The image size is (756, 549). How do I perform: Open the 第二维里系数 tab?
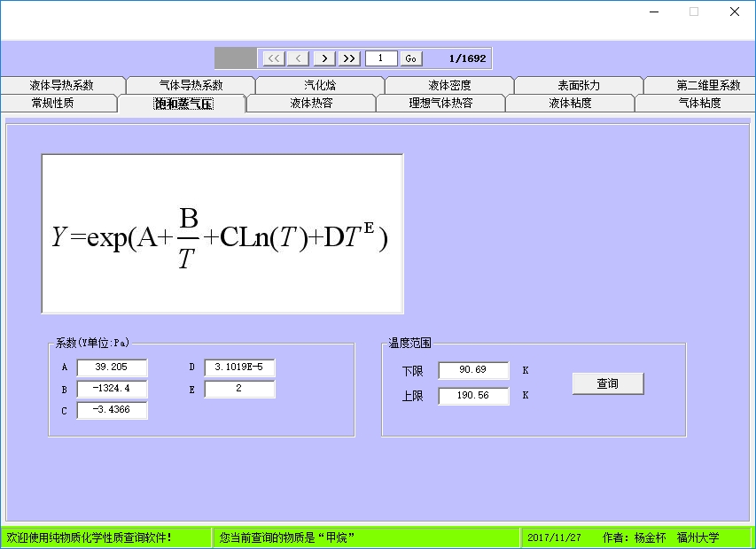[700, 85]
